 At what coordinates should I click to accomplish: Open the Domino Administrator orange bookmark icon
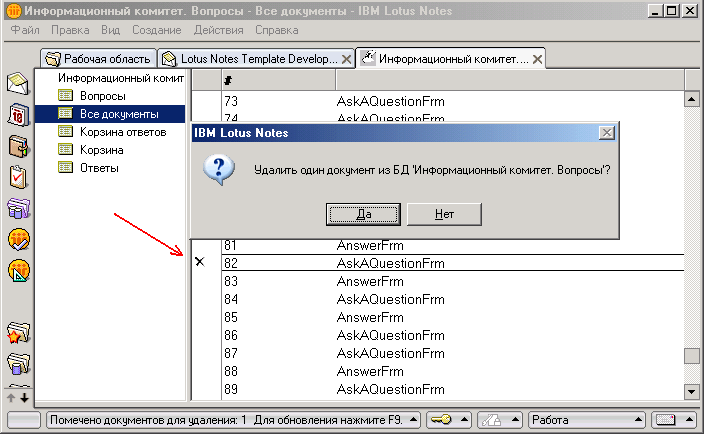click(18, 240)
